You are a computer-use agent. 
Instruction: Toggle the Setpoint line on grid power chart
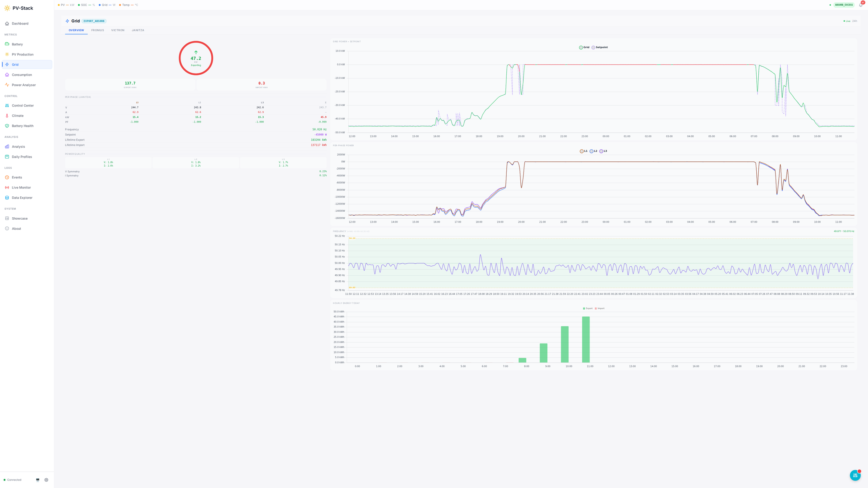pos(600,47)
